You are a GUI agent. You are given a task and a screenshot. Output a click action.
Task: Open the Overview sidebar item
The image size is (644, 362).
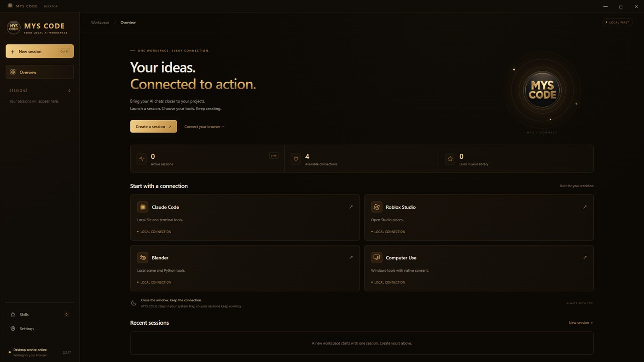40,72
